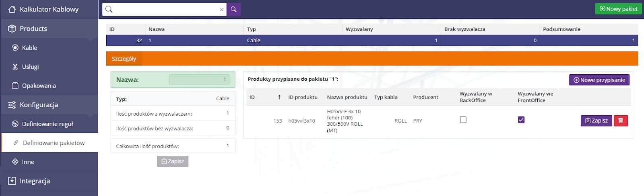Image resolution: width=644 pixels, height=196 pixels.
Task: Collapse the Szczegóły details section header
Action: (124, 59)
